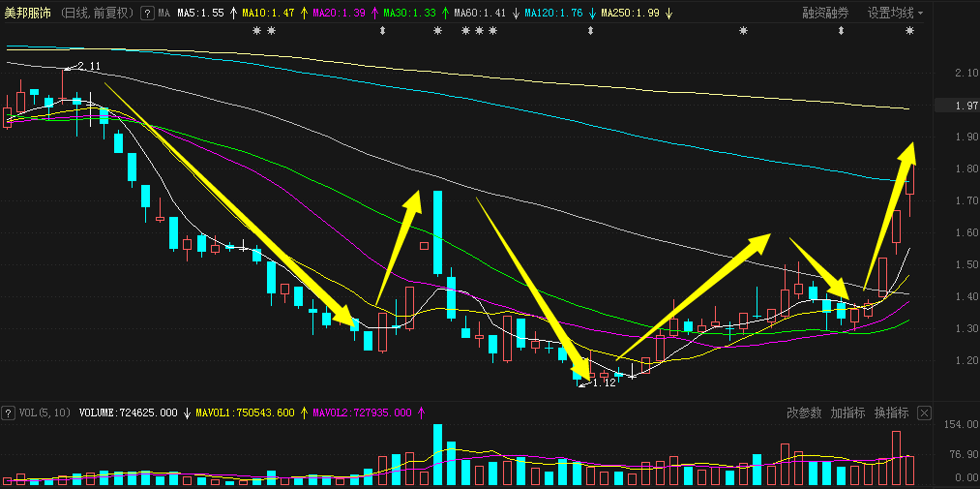This screenshot has height=489, width=980.
Task: Select the MA250 moving average label
Action: [631, 14]
